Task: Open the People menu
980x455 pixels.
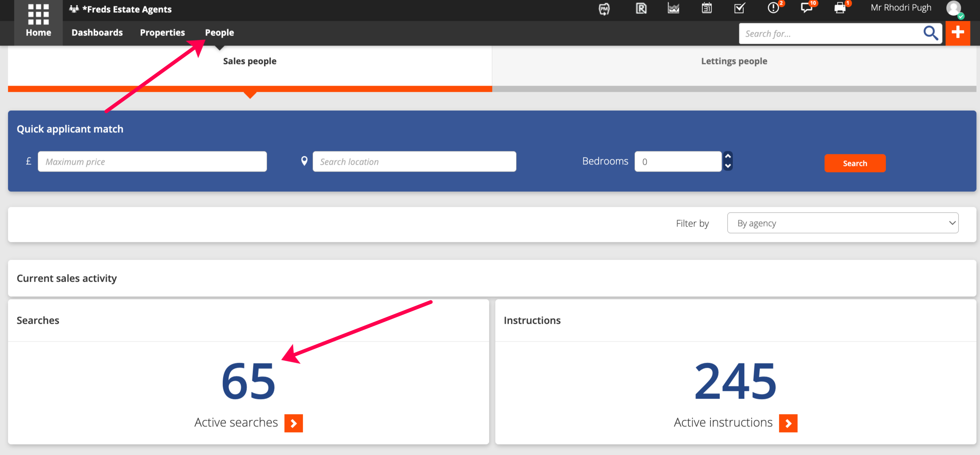Action: coord(219,32)
